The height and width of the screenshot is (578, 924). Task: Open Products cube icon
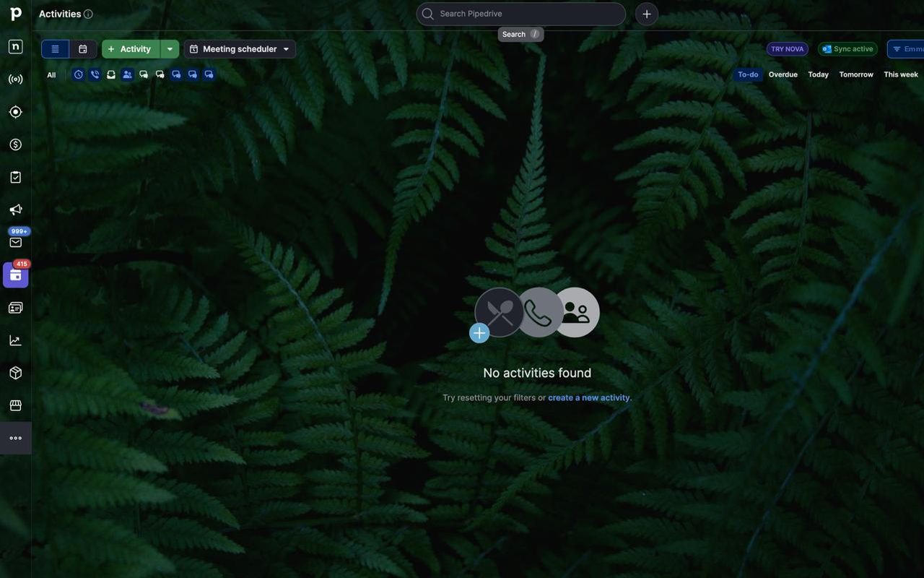pos(16,373)
